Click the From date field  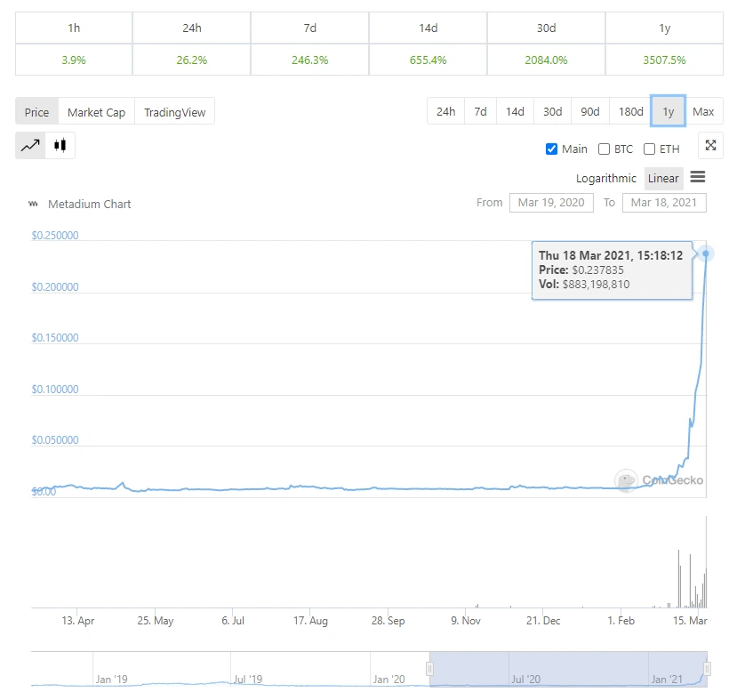551,203
